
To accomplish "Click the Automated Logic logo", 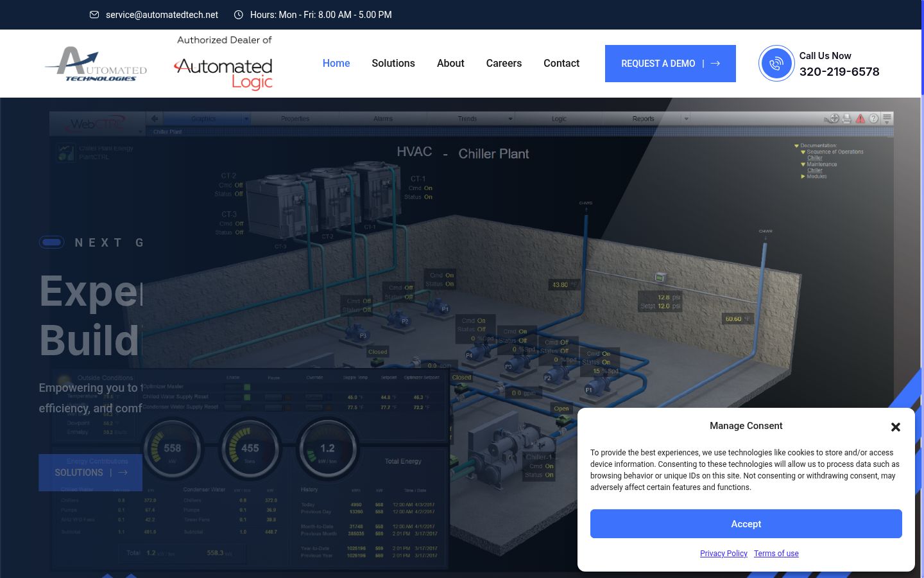I will pyautogui.click(x=223, y=74).
